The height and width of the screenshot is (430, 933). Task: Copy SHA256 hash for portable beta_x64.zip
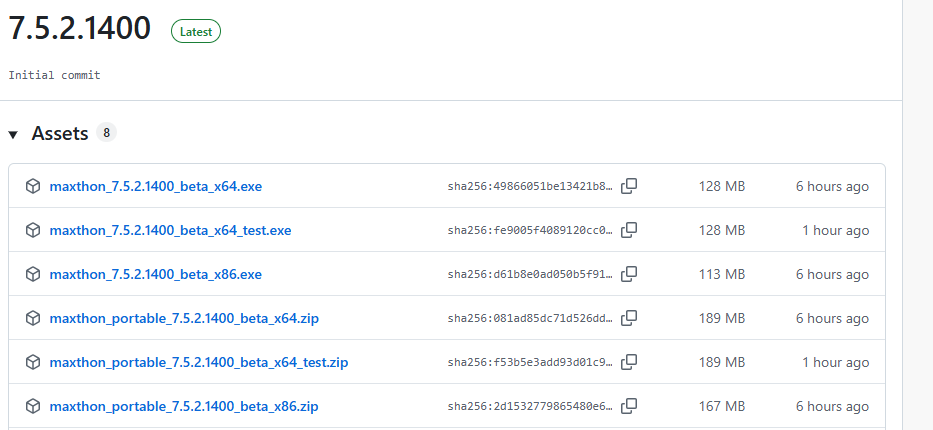(x=629, y=318)
